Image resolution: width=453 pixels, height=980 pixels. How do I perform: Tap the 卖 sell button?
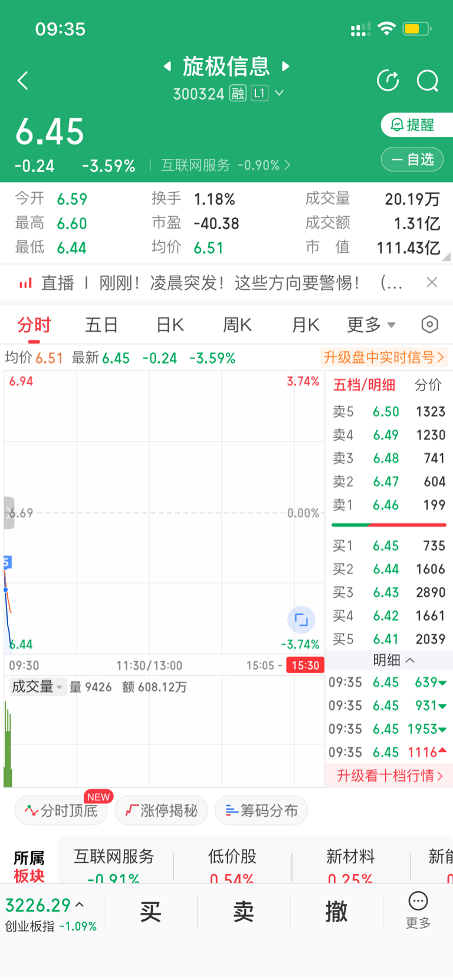tap(243, 912)
